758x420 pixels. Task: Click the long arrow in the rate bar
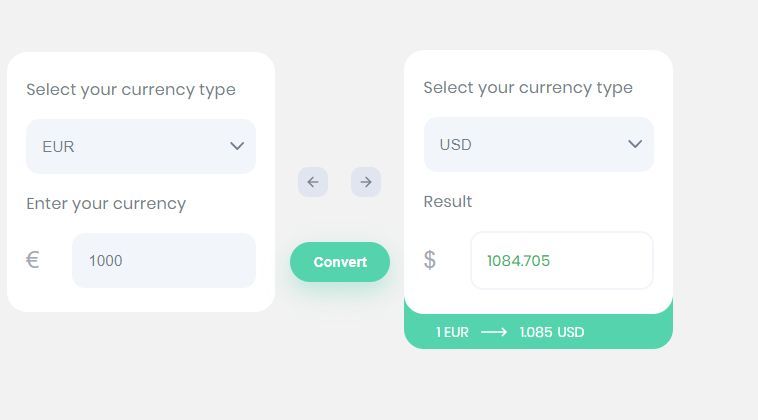coord(494,332)
